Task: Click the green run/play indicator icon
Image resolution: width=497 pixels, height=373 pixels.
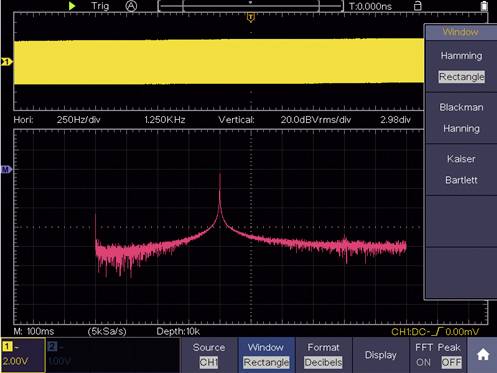Action: pos(72,6)
